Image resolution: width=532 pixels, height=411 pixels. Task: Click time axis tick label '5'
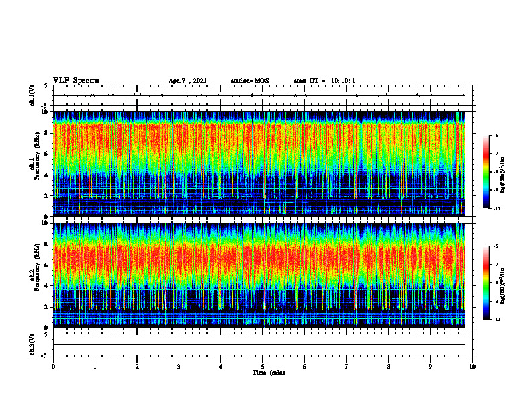tap(263, 367)
